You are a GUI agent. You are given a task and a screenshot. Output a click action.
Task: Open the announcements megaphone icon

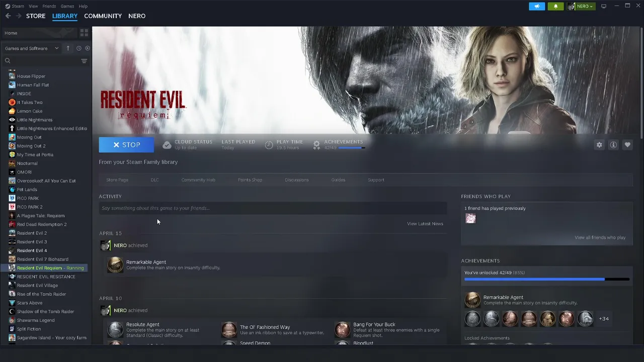(537, 6)
